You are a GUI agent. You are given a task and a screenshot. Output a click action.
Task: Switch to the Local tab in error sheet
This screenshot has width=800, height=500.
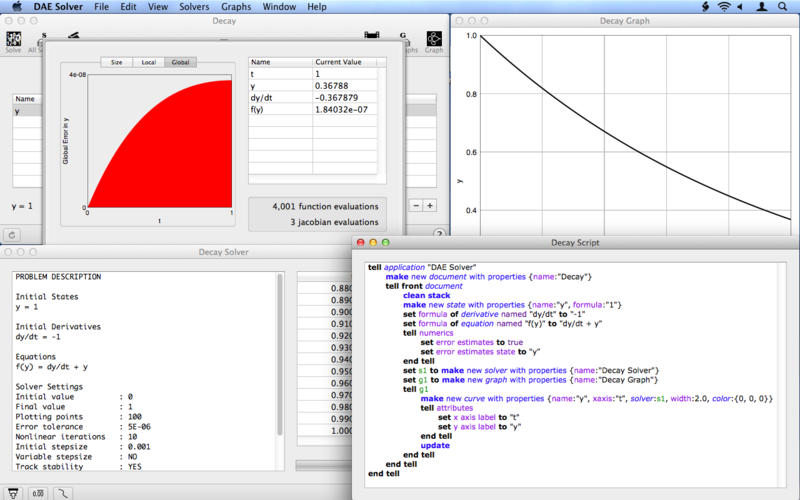click(148, 62)
